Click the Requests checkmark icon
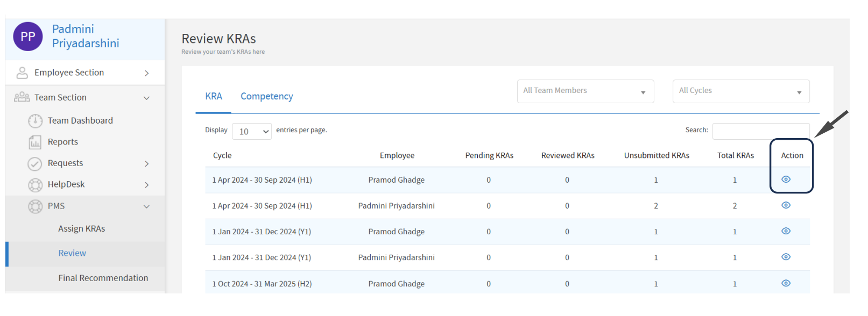The width and height of the screenshot is (868, 316). click(x=35, y=163)
